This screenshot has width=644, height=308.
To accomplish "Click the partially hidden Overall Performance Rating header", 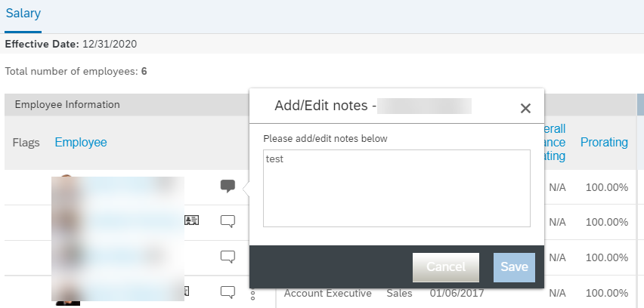I will click(555, 143).
